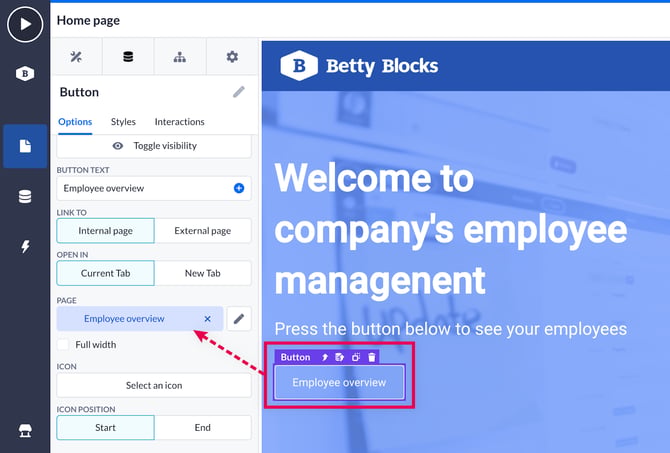Screen dimensions: 670x453
Task: Add dynamic value with blue plus icon
Action: pyautogui.click(x=239, y=188)
